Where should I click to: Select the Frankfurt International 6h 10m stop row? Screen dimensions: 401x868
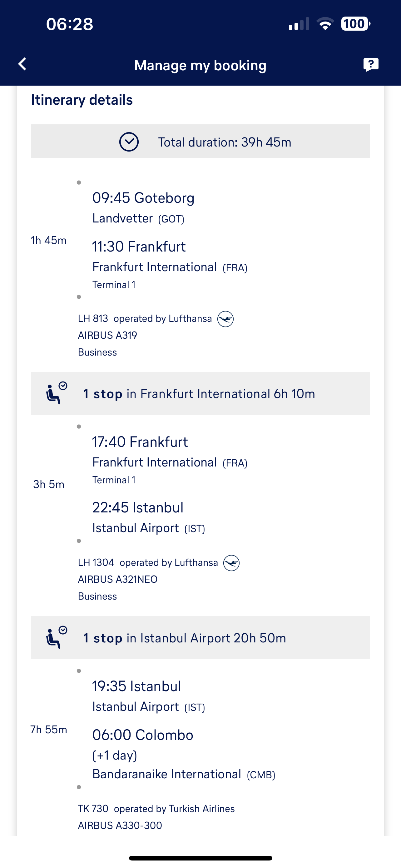200,393
